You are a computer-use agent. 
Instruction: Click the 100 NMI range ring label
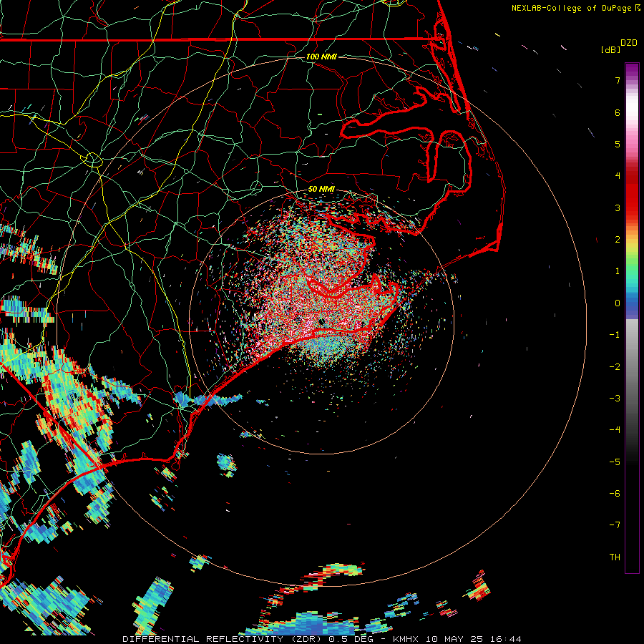pos(321,57)
